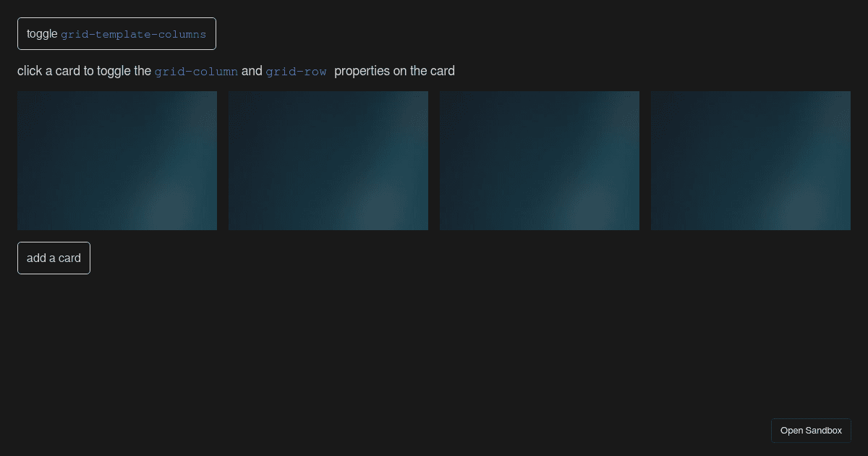Image resolution: width=868 pixels, height=456 pixels.
Task: Add another card to the grid
Action: click(x=54, y=258)
